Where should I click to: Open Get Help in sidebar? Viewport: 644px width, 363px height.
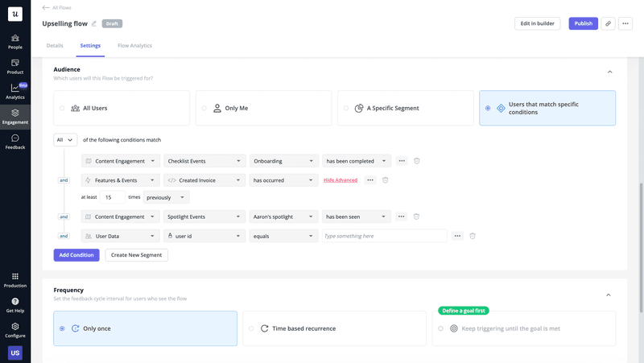(x=15, y=306)
